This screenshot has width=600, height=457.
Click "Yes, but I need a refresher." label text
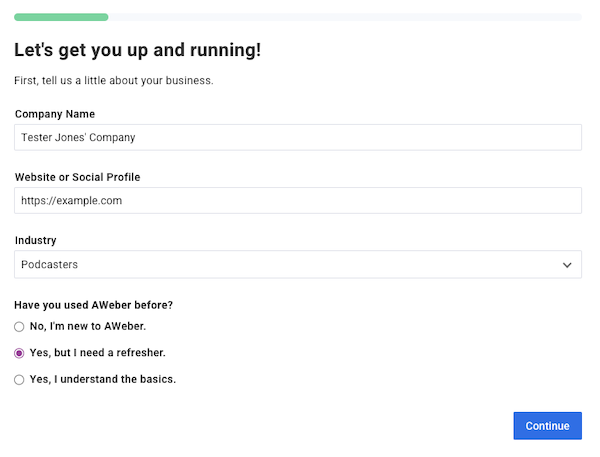[98, 353]
